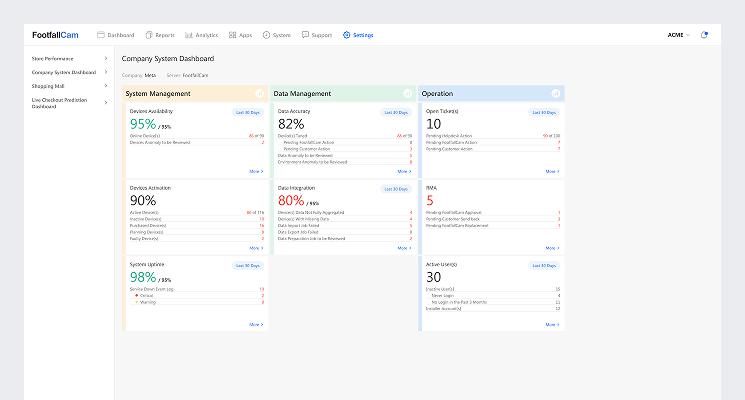
Task: Click the Support chat icon
Action: 305,35
